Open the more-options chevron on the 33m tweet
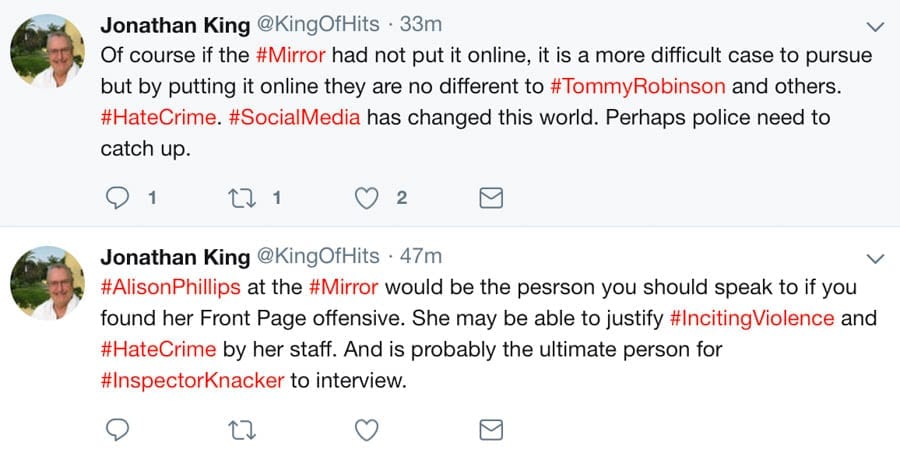 tap(874, 26)
